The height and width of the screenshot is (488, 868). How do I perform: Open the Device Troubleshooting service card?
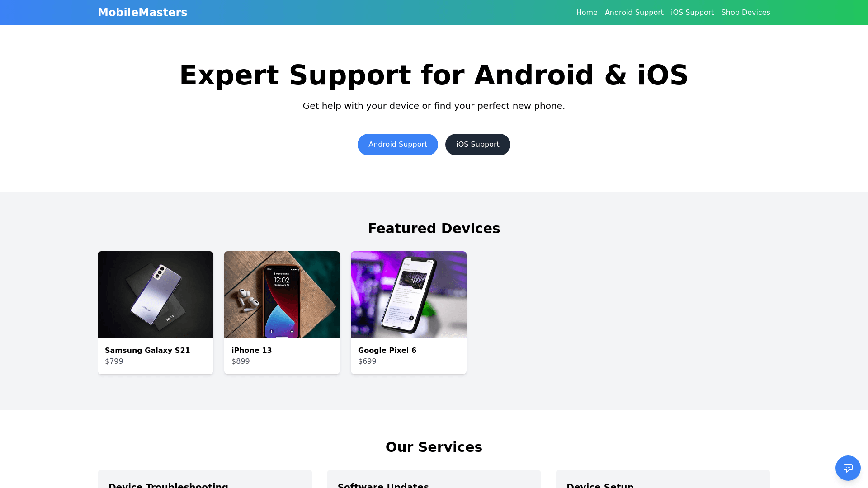coord(205,479)
